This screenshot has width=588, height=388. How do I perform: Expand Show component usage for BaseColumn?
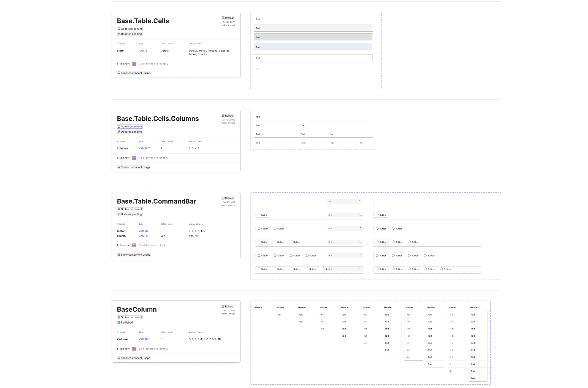tap(134, 358)
